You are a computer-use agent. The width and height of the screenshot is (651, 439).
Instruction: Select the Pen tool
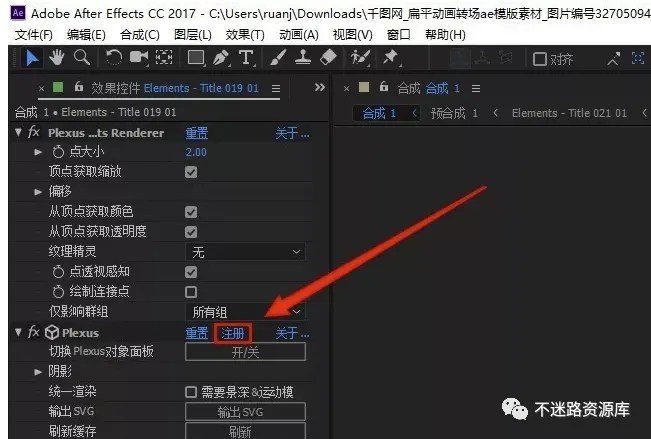221,58
